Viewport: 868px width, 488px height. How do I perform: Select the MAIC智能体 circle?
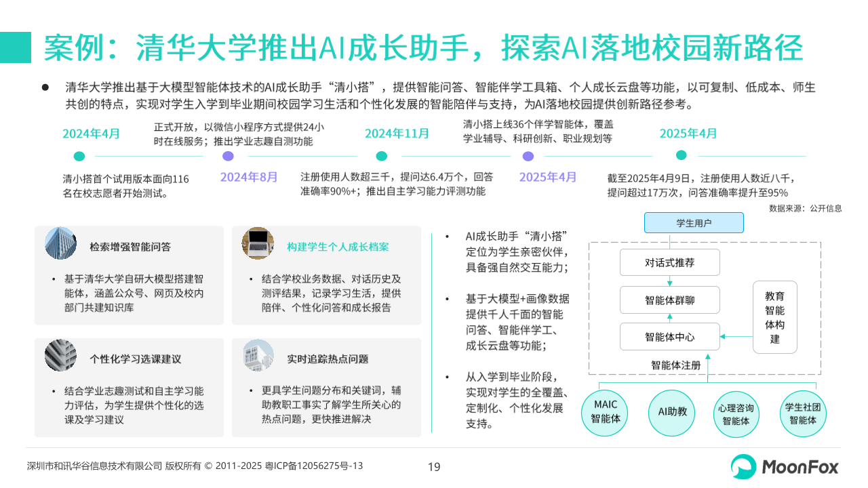pos(605,411)
